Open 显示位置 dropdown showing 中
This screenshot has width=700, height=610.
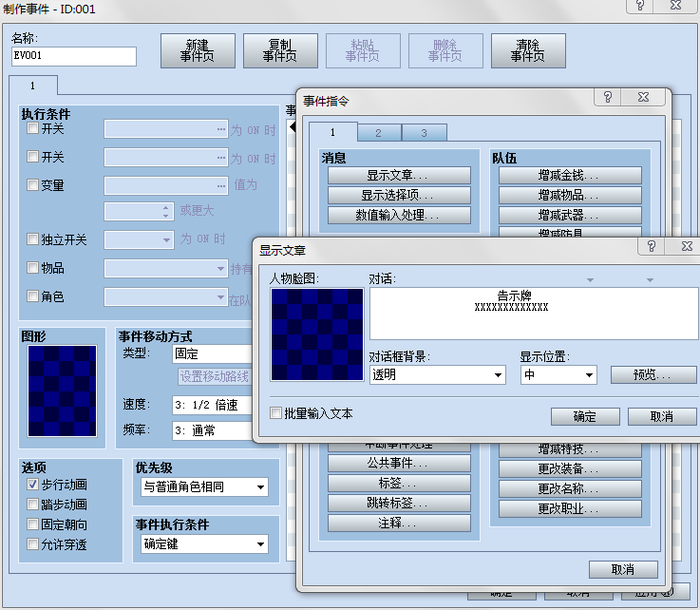coord(558,374)
